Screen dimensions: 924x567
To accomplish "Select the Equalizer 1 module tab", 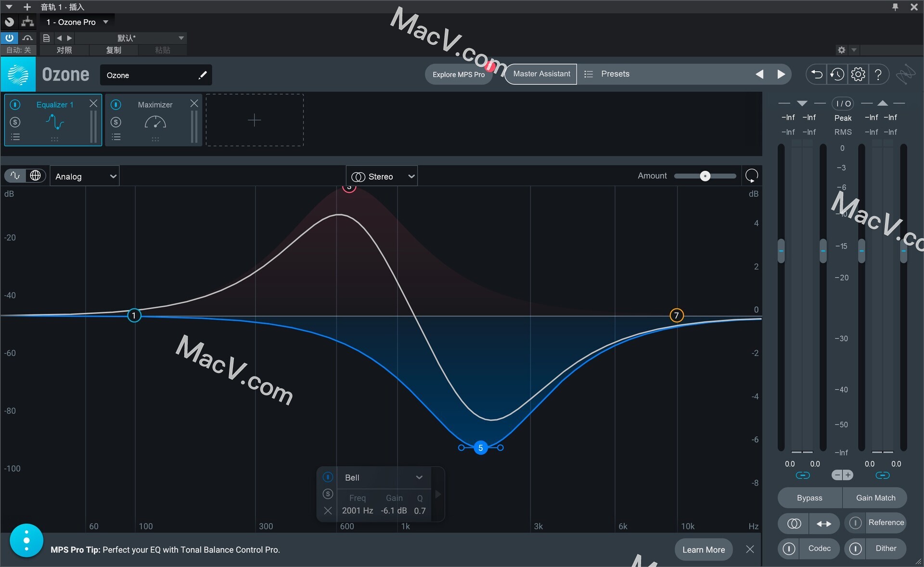I will click(54, 120).
